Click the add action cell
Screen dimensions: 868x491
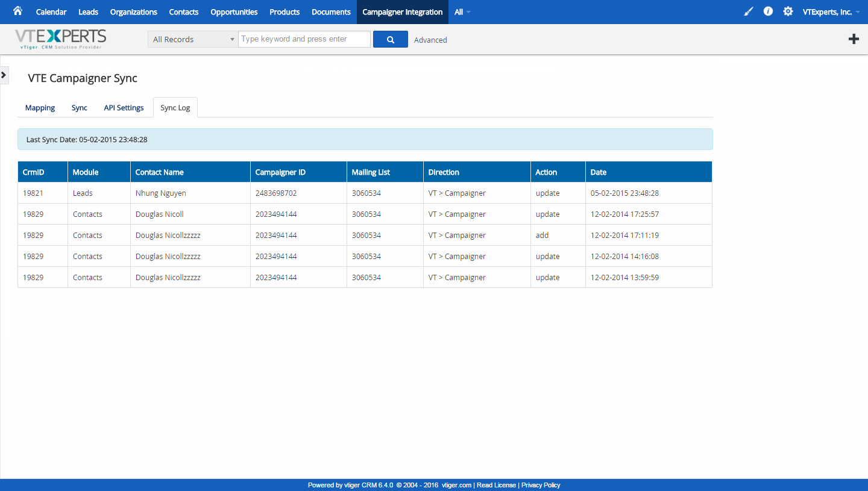point(558,236)
